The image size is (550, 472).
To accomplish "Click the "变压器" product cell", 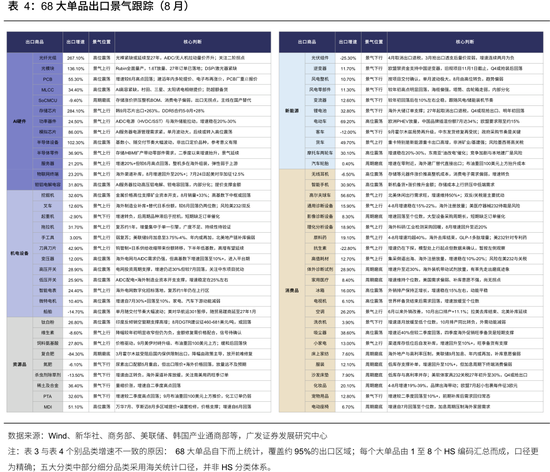I will [48, 259].
